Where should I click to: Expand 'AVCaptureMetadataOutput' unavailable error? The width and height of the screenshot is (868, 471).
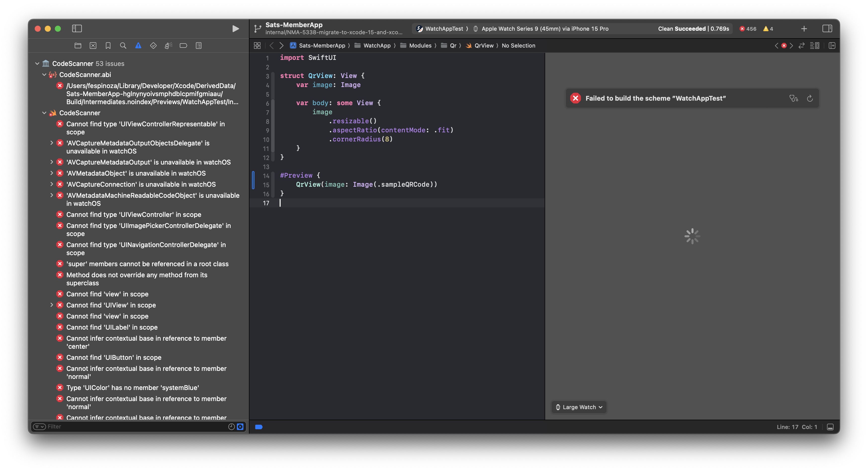pyautogui.click(x=52, y=162)
